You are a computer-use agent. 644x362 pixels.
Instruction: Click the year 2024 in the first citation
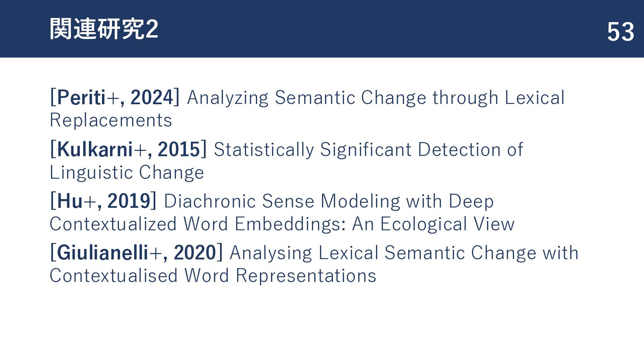tap(152, 98)
